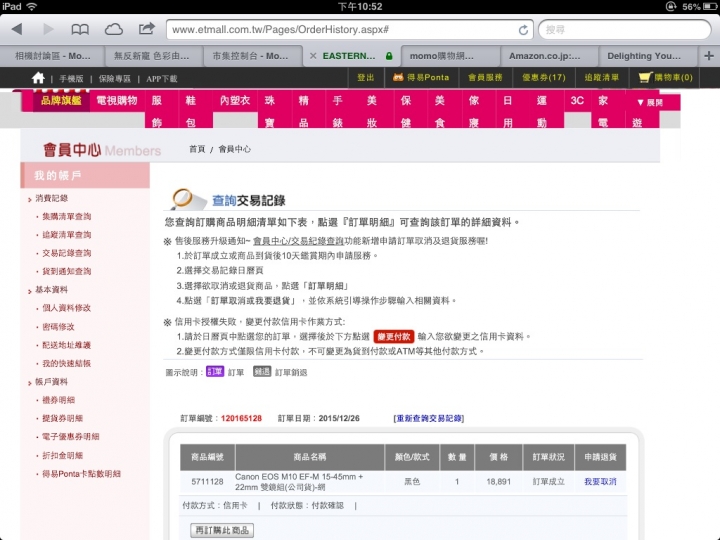This screenshot has height=540, width=720.
Task: Open the Safari share icon
Action: (147, 29)
